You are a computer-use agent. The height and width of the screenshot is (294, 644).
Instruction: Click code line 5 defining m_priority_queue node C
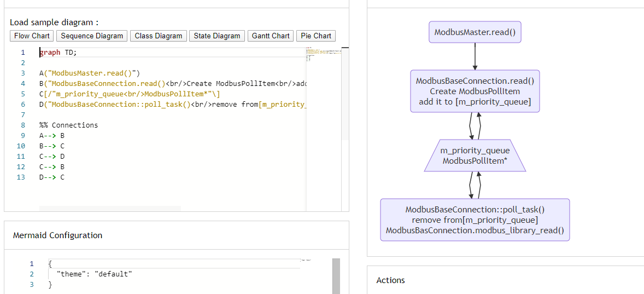click(x=130, y=94)
